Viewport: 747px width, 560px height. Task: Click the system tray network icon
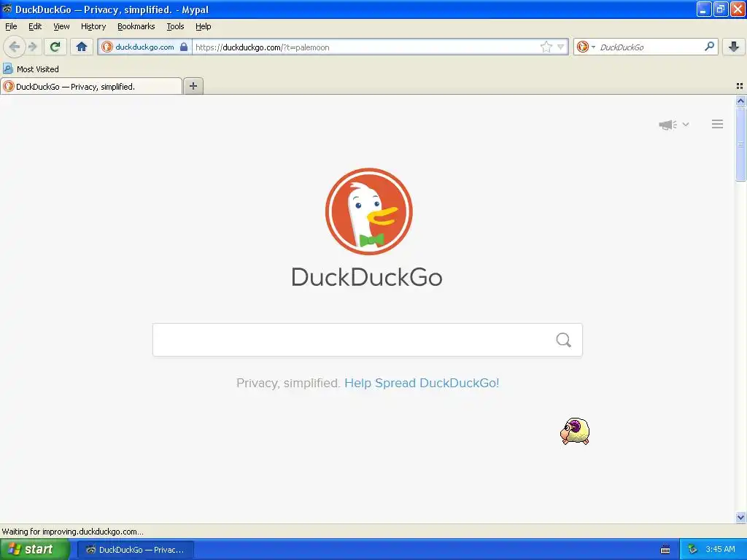pos(692,550)
